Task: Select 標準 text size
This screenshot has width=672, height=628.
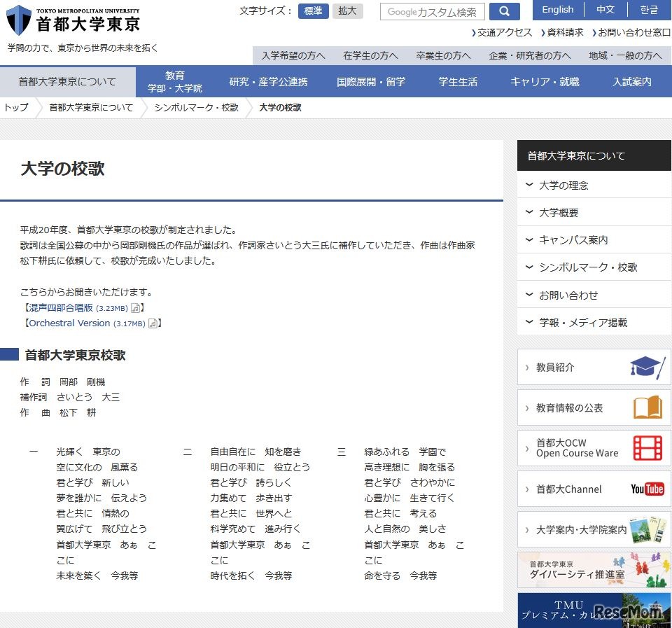Action: 313,11
